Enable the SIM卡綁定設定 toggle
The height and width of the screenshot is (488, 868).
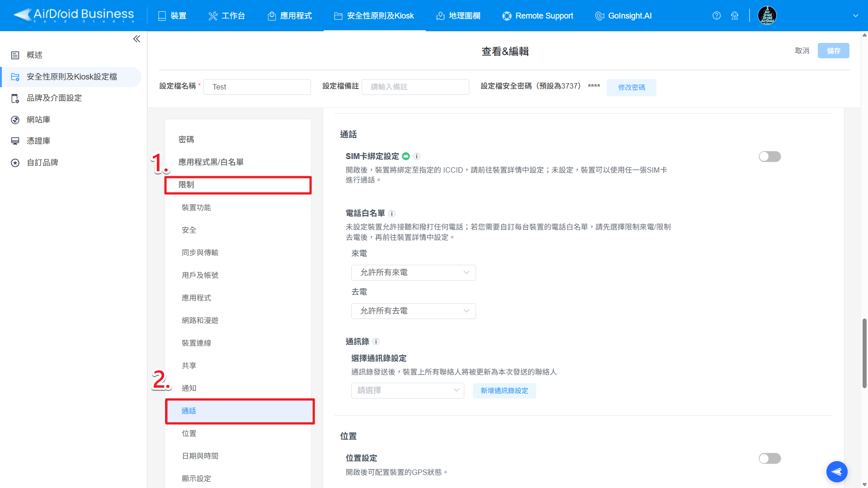pos(769,157)
